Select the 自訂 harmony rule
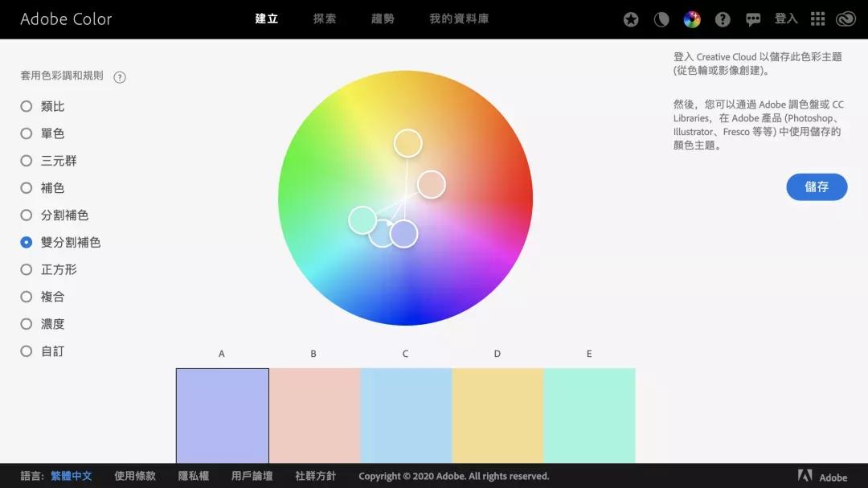 tap(43, 351)
